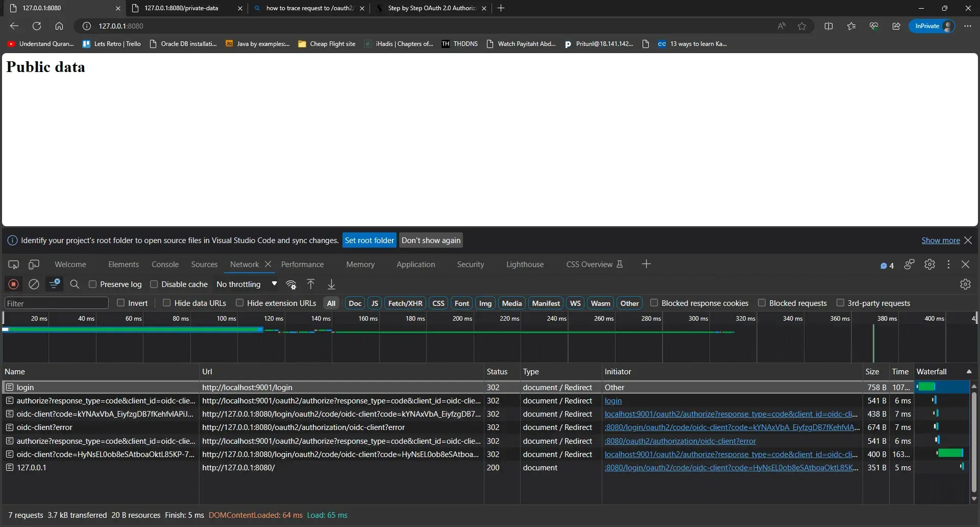Viewport: 980px width, 527px height.
Task: Switch to the Elements tab
Action: 124,265
